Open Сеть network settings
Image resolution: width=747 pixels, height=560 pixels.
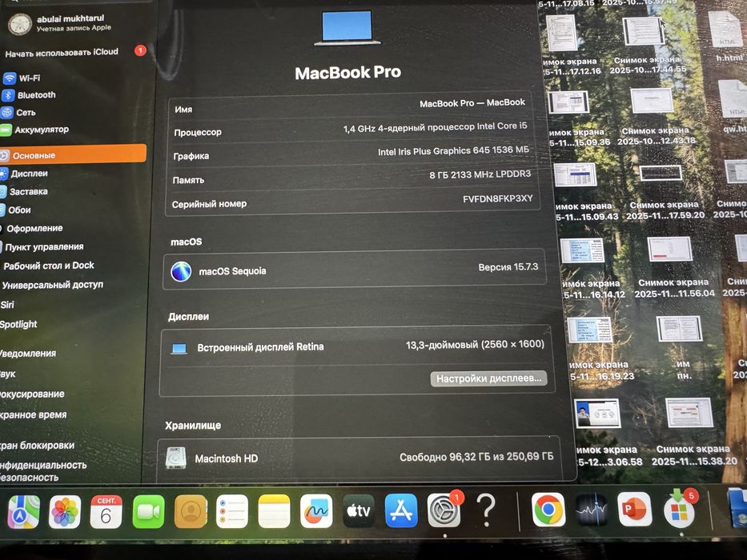[18, 113]
